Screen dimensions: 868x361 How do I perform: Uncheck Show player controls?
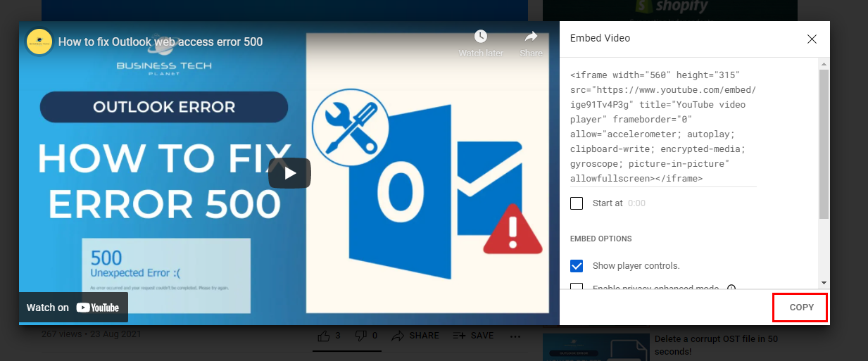(x=577, y=266)
